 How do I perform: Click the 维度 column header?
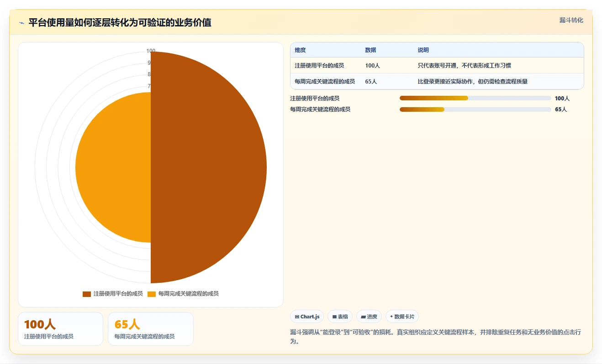[x=301, y=50]
